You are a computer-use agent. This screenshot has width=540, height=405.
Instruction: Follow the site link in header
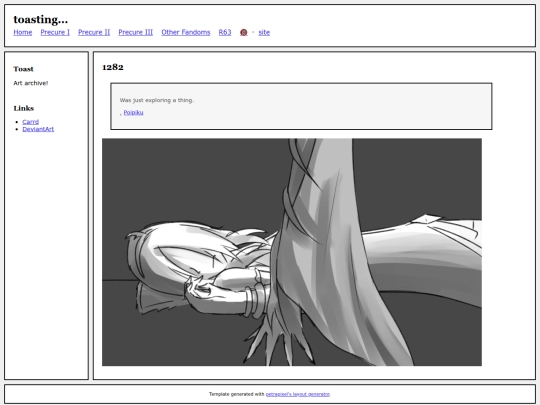pyautogui.click(x=264, y=32)
